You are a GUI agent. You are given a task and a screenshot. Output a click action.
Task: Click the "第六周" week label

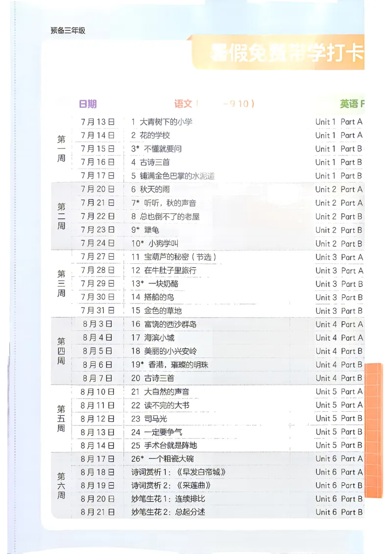point(61,486)
